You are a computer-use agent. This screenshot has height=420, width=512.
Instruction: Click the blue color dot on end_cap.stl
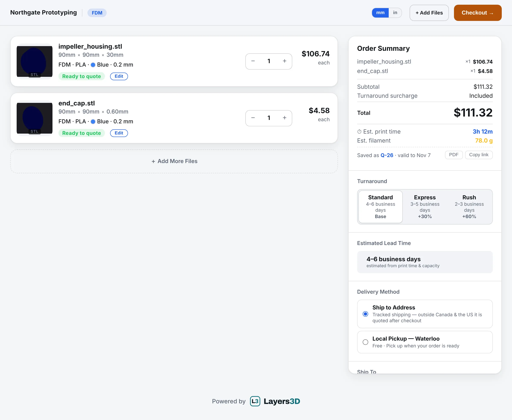93,122
